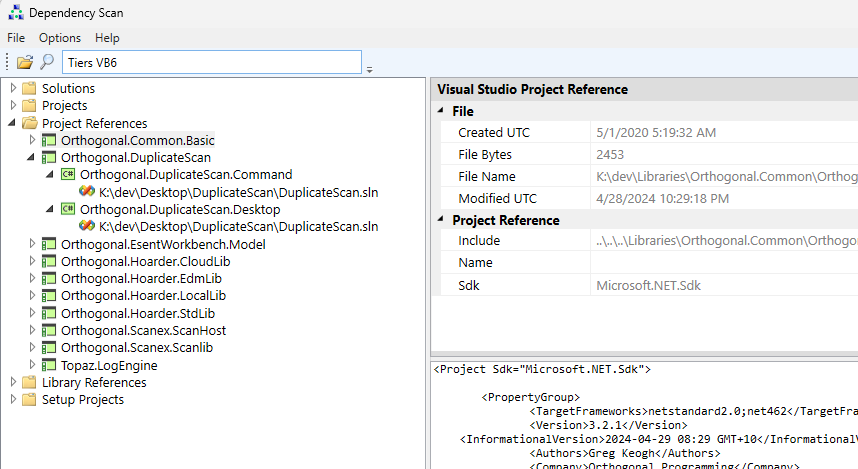Expand the Solutions node
Screen dimensions: 858x469
point(13,88)
